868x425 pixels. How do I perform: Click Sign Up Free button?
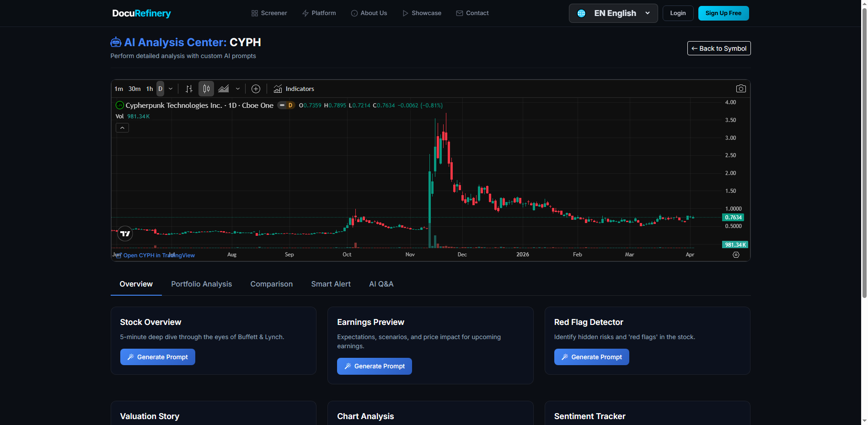tap(723, 13)
